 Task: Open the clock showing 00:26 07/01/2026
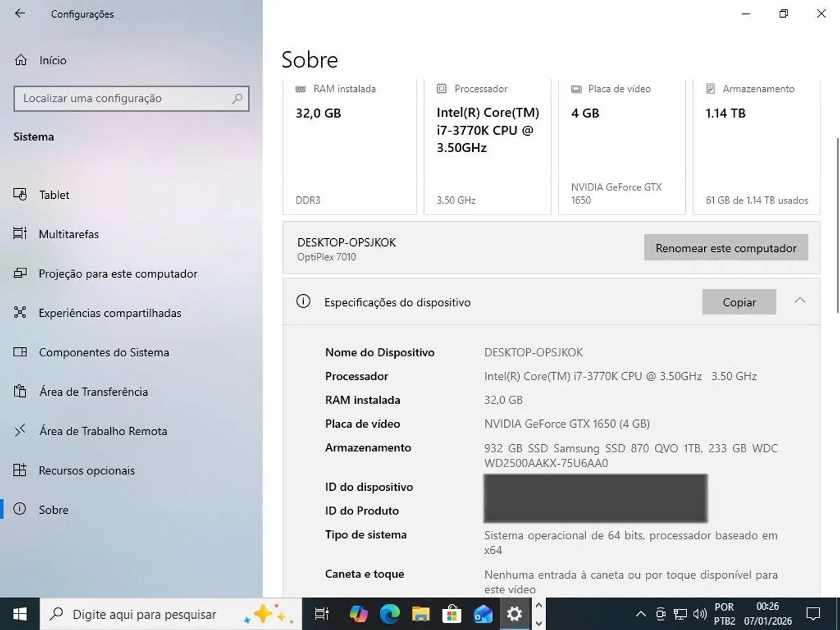(x=768, y=614)
